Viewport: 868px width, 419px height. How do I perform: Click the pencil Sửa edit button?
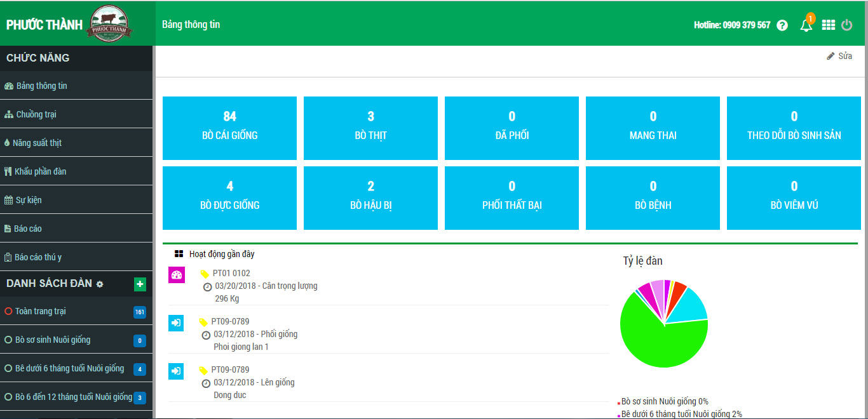(839, 56)
